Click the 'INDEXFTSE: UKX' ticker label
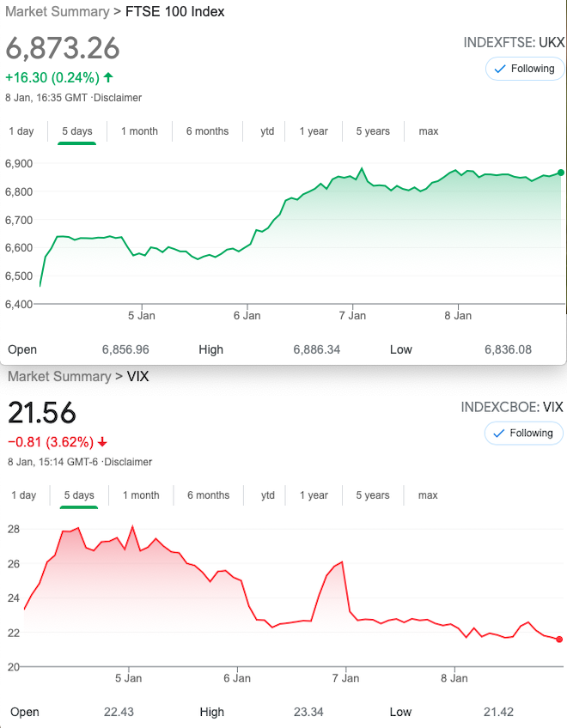The width and height of the screenshot is (567, 728). point(514,43)
